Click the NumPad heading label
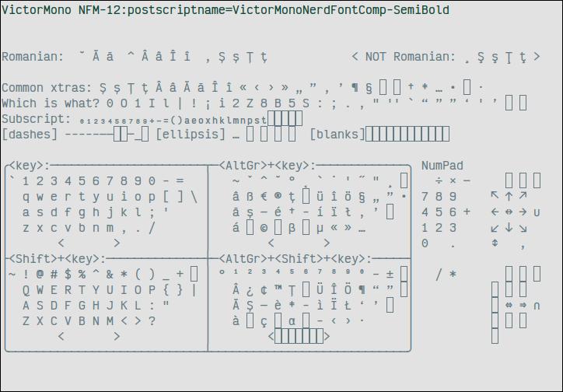563x392 pixels. click(442, 166)
